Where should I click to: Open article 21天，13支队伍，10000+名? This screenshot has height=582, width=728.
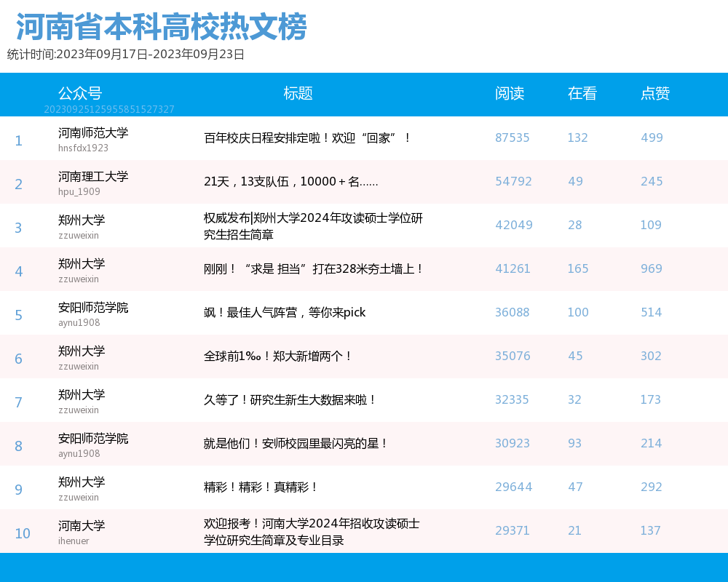pyautogui.click(x=291, y=181)
